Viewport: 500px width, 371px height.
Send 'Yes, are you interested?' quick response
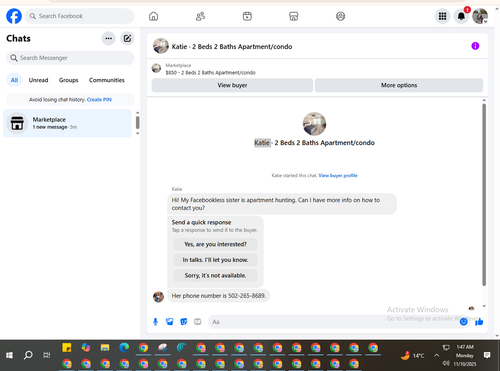(215, 244)
